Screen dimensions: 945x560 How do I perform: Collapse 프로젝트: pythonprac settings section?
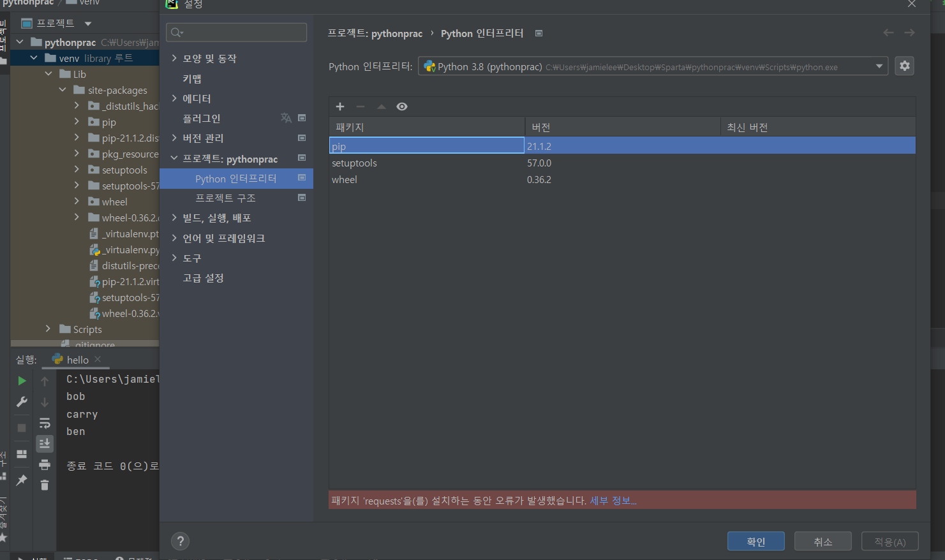tap(174, 158)
